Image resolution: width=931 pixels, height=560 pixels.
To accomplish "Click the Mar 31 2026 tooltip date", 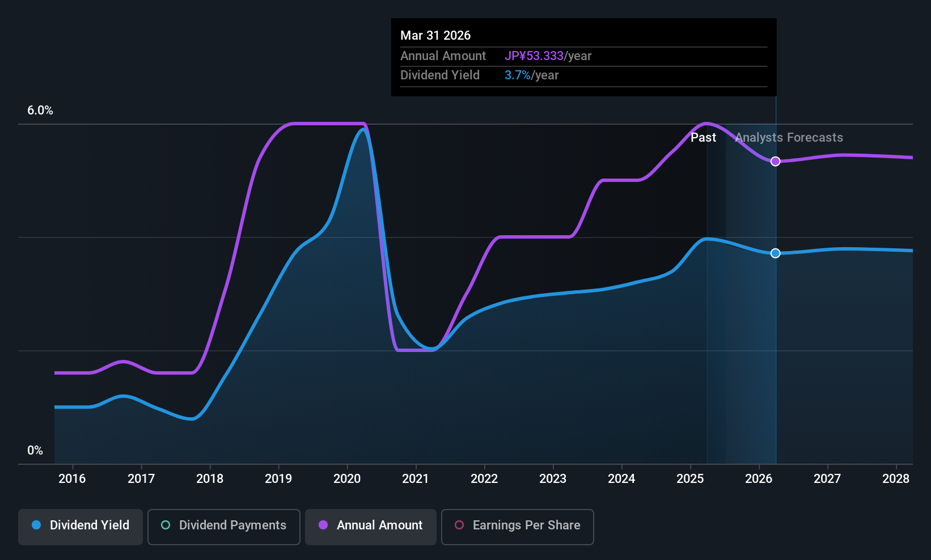I will (435, 35).
